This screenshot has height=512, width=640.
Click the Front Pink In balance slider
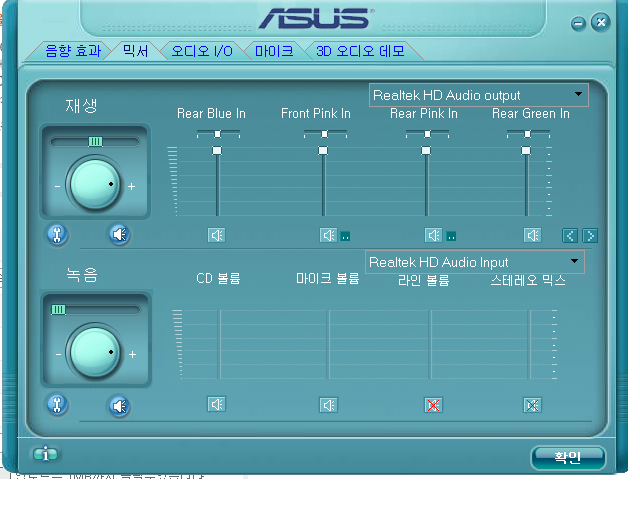coord(324,134)
